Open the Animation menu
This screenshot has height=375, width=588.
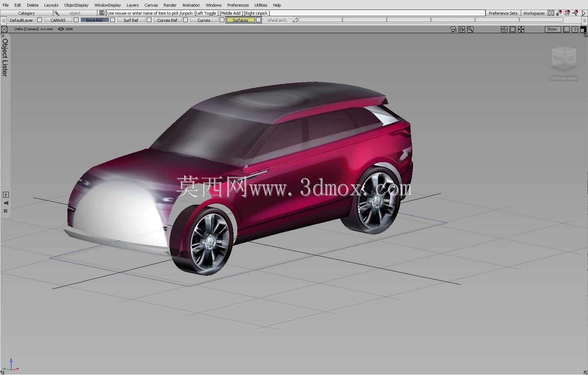[191, 5]
